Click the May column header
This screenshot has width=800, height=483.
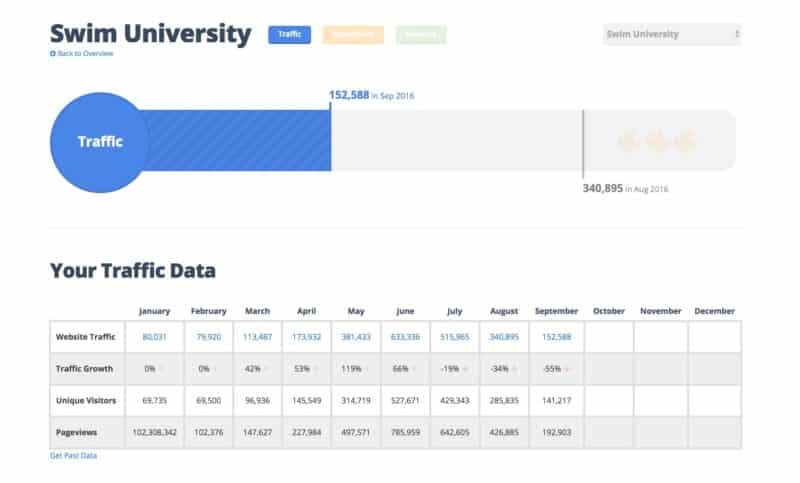tap(356, 311)
